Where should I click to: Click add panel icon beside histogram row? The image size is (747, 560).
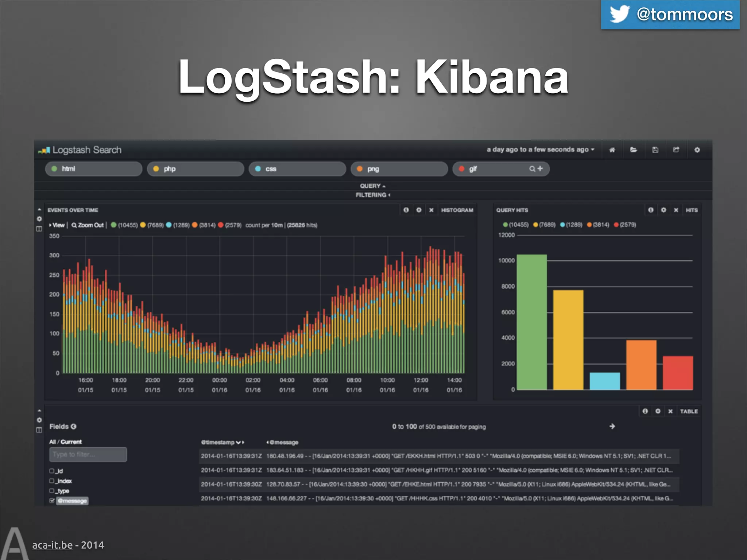coord(39,229)
